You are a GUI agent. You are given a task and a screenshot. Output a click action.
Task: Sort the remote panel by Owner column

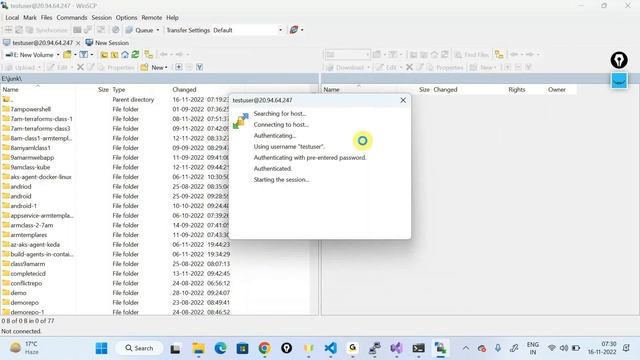pyautogui.click(x=557, y=89)
